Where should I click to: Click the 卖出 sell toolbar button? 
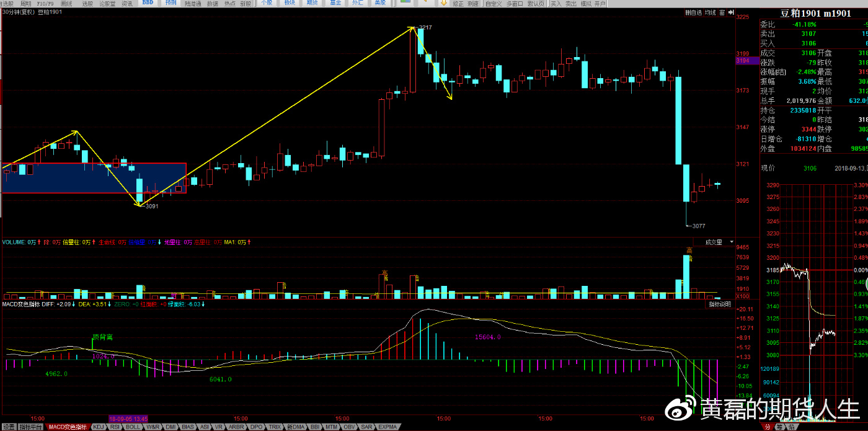tap(570, 3)
